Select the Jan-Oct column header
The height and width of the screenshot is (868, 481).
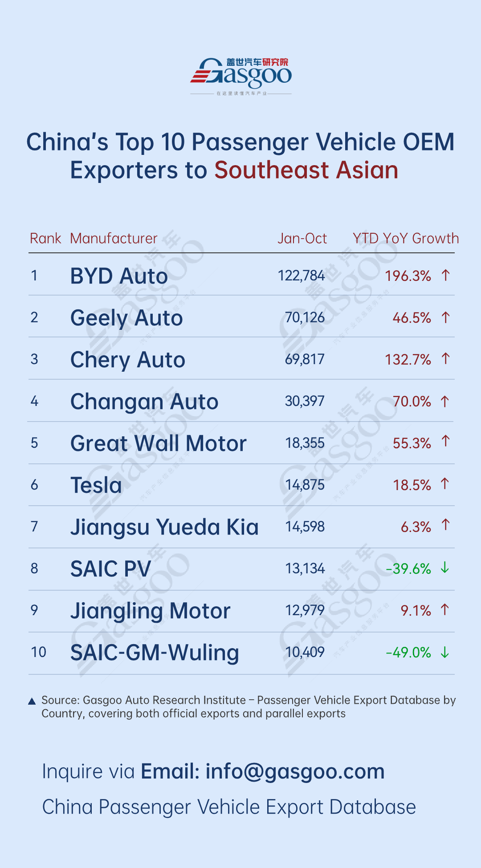(x=302, y=239)
